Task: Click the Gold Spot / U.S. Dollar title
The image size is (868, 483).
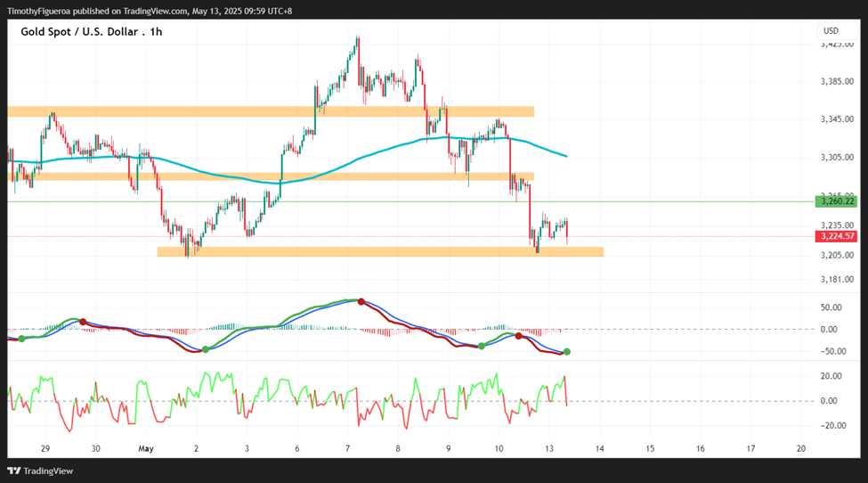Action: [x=92, y=31]
